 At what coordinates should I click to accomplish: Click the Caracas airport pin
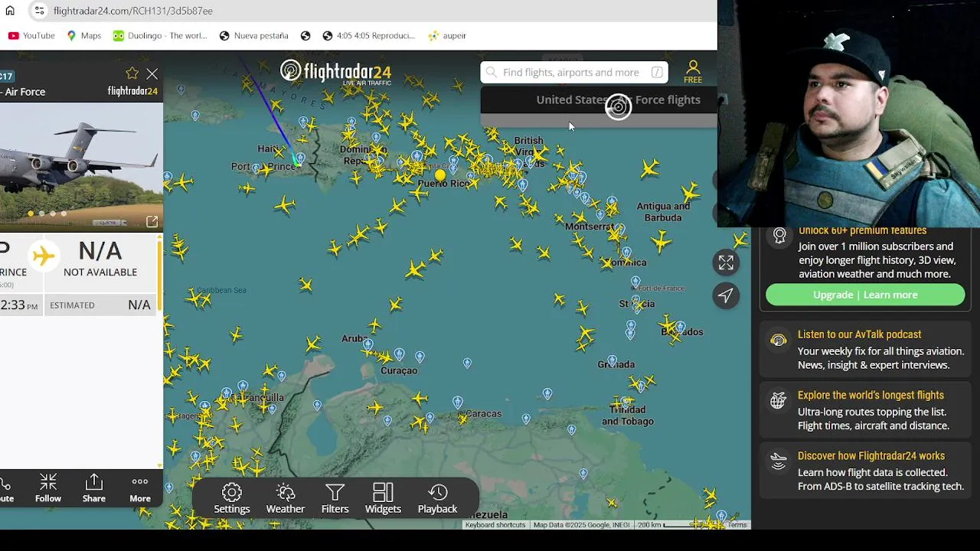pos(458,402)
